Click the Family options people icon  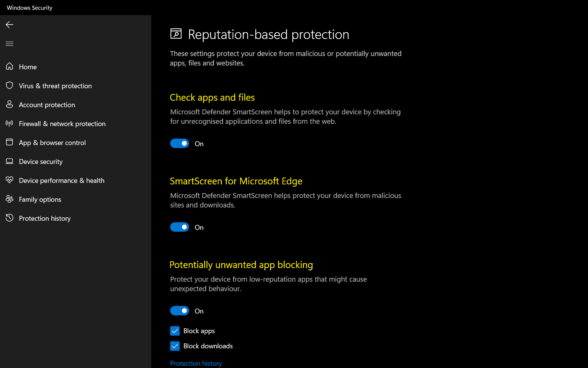9,199
